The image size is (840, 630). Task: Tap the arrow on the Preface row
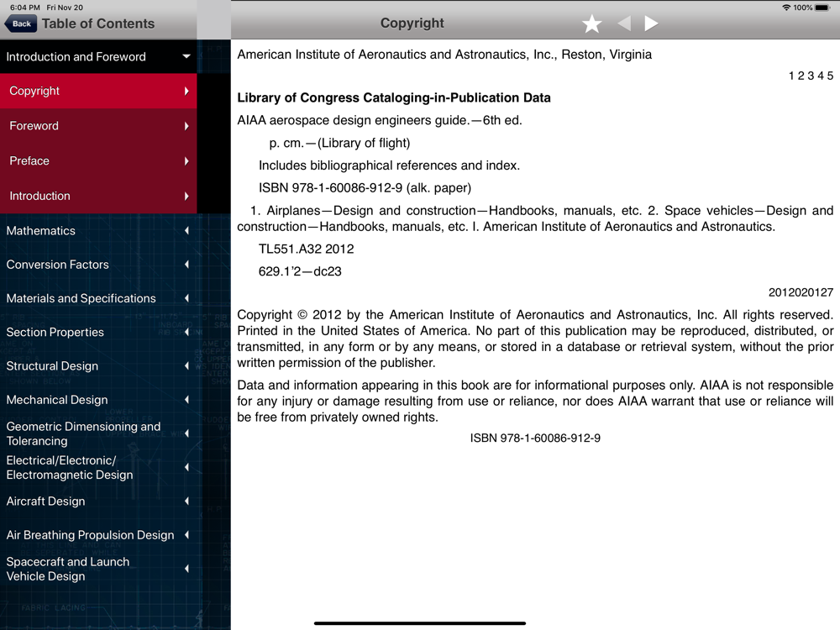[186, 160]
